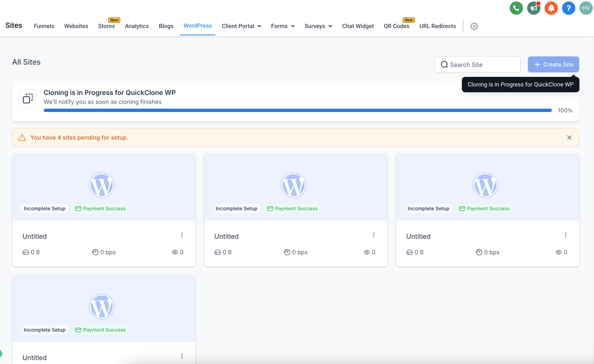Open the orange notifications bell
Screen dimensions: 594x364
point(551,8)
